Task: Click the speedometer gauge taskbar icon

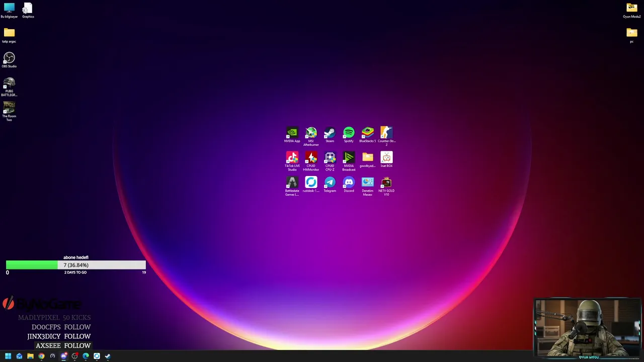Action: click(52, 356)
